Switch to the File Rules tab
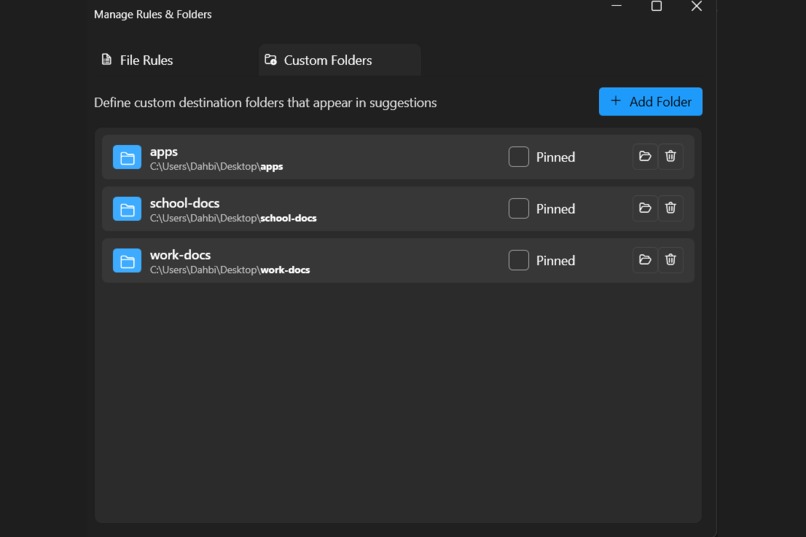 [x=176, y=60]
